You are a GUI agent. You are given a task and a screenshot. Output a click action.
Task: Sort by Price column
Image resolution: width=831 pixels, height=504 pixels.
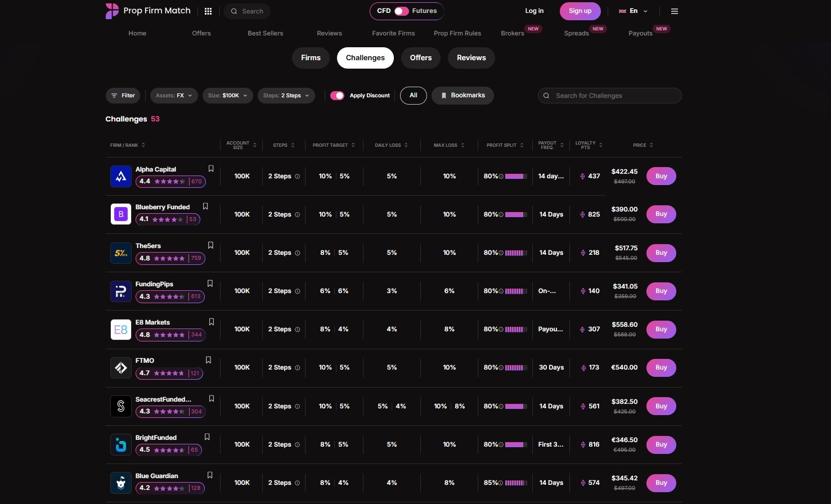click(643, 145)
